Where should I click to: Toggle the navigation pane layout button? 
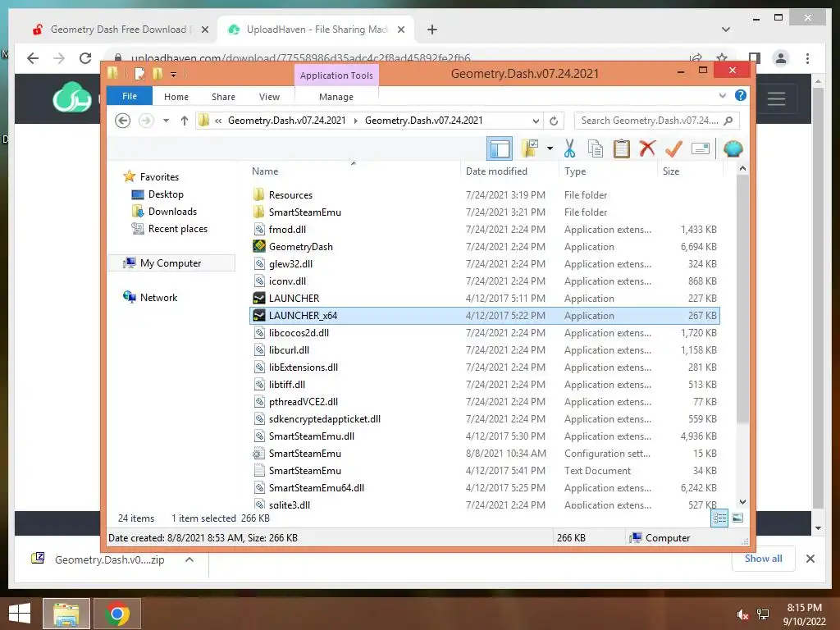tap(500, 148)
